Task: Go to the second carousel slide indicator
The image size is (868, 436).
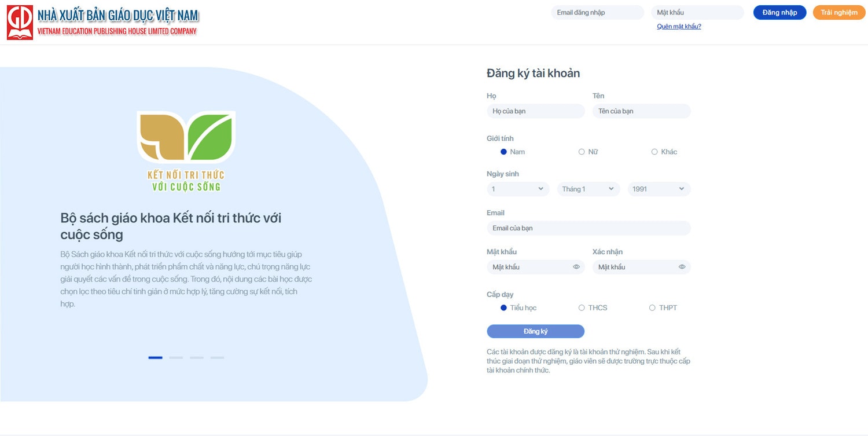Action: (176, 358)
